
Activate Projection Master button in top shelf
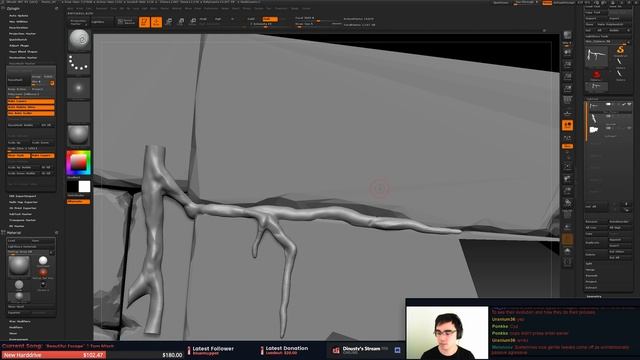(x=77, y=22)
